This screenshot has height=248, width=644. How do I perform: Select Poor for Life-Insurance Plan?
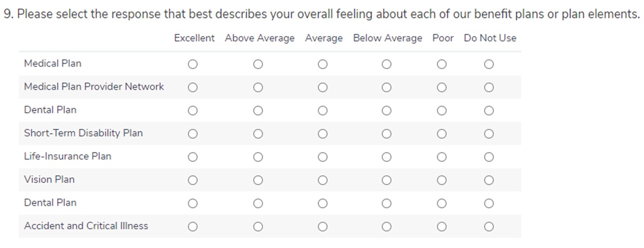[x=441, y=157]
